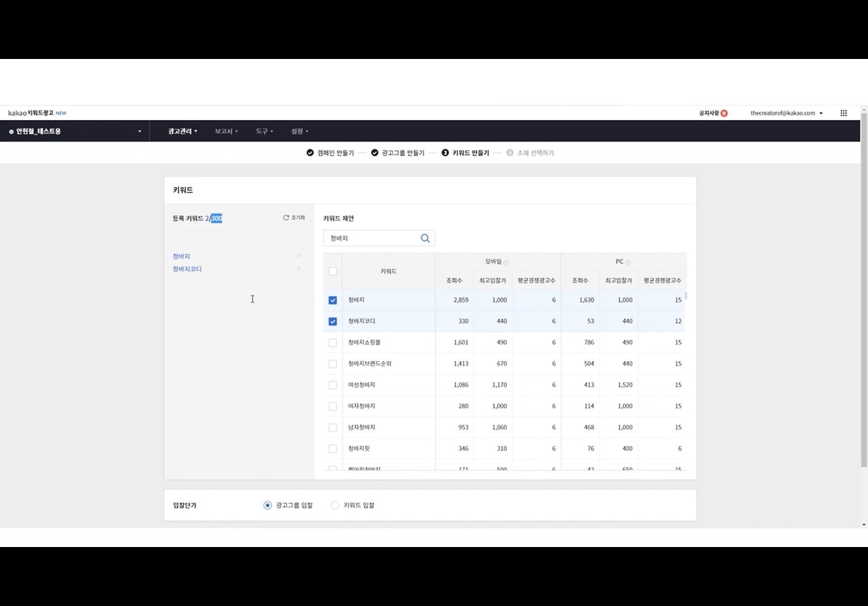The height and width of the screenshot is (606, 868).
Task: Click the 청바지쇼핑몰 keyword row text
Action: pyautogui.click(x=364, y=342)
